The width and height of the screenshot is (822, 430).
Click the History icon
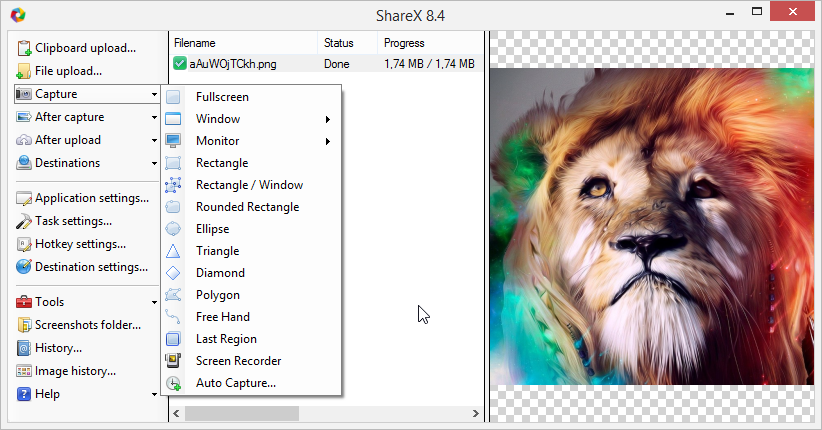(24, 348)
